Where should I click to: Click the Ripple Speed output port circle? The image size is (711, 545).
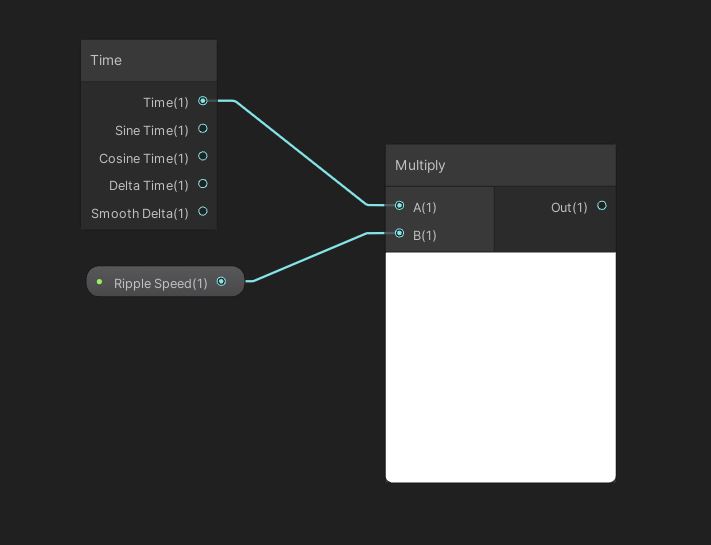pyautogui.click(x=221, y=282)
